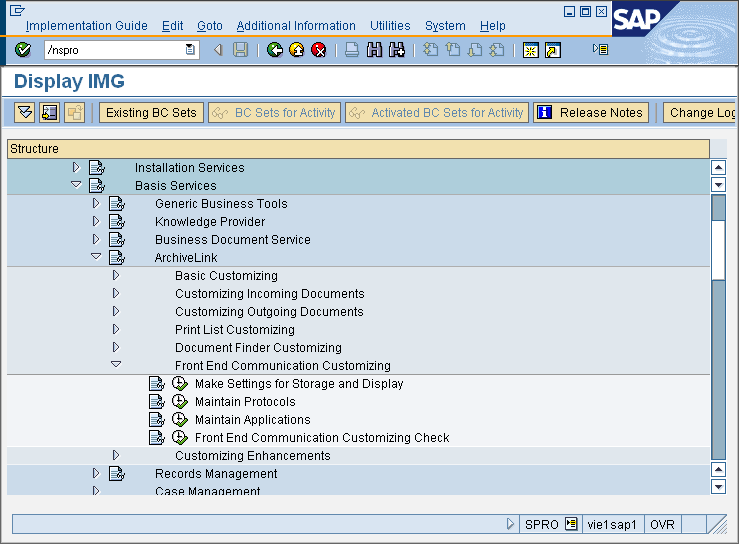Select the Make Settings for Storage and Display item
The image size is (739, 544).
click(x=299, y=384)
